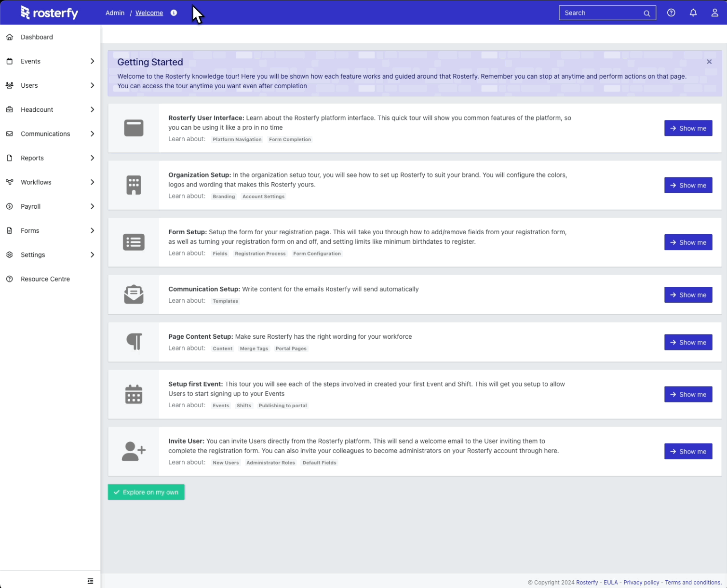This screenshot has width=727, height=588.
Task: Click the Form Setup list icon
Action: coord(134,242)
